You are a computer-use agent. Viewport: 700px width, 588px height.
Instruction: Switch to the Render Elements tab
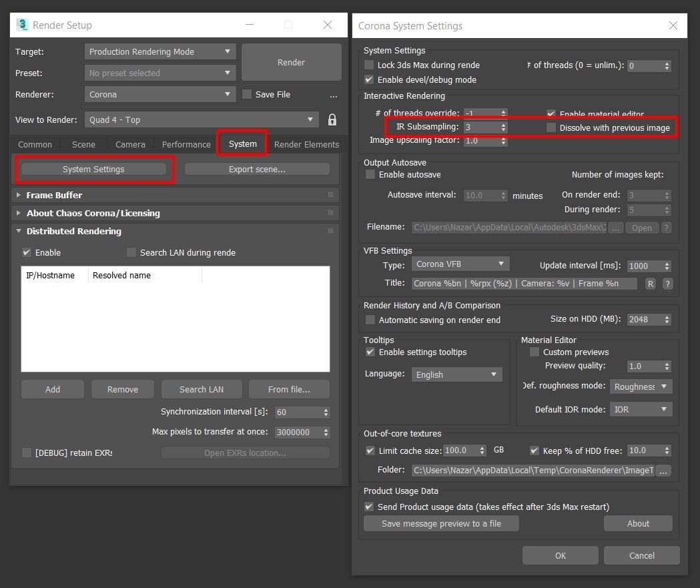[306, 144]
